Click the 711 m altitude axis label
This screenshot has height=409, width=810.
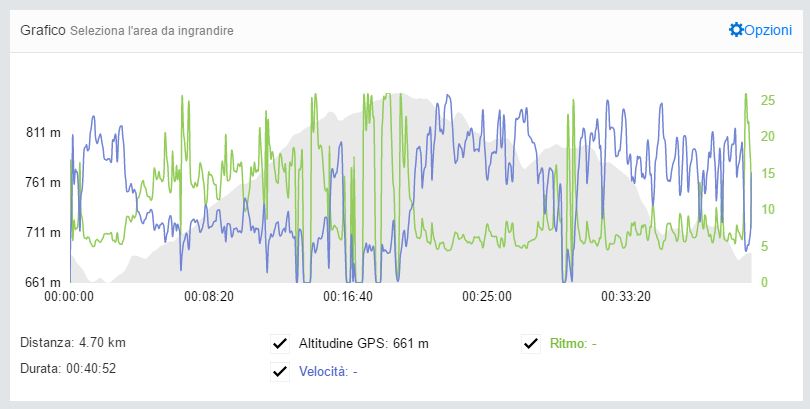tap(43, 233)
